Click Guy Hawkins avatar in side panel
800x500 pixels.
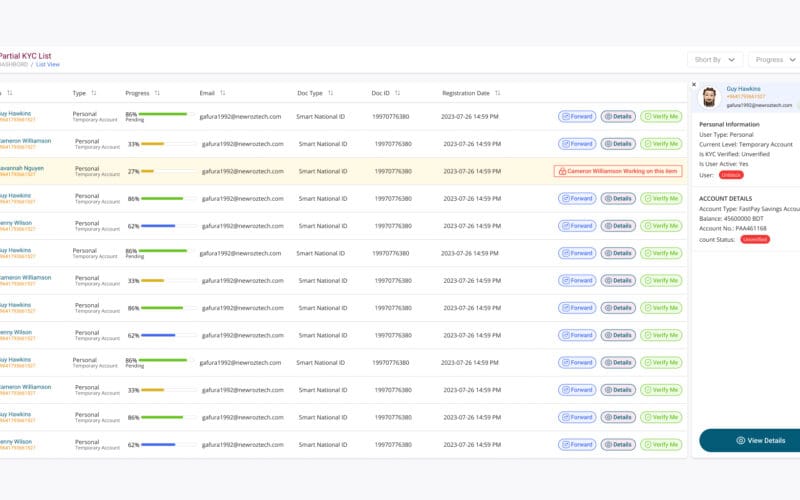tap(709, 96)
